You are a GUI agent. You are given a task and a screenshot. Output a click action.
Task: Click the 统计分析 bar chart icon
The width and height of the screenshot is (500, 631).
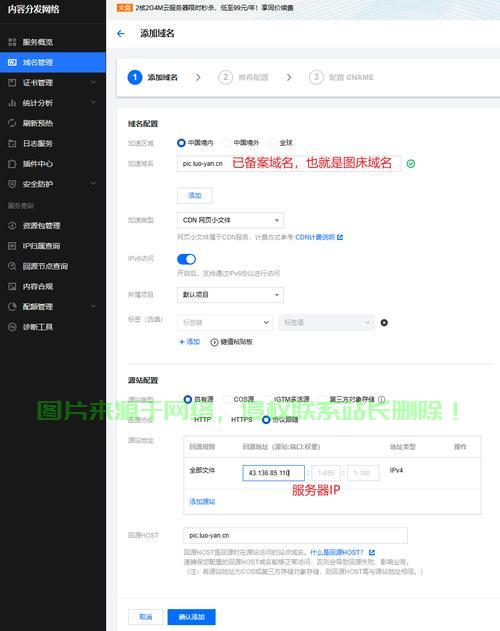(x=12, y=103)
